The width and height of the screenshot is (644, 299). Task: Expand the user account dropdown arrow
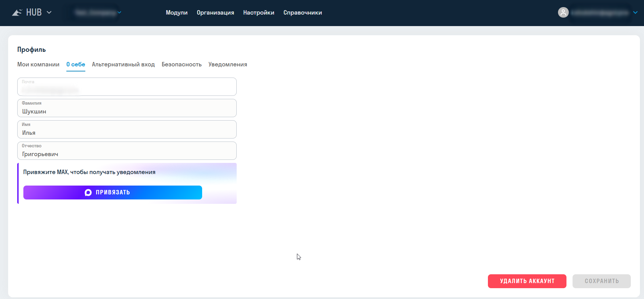tap(636, 13)
